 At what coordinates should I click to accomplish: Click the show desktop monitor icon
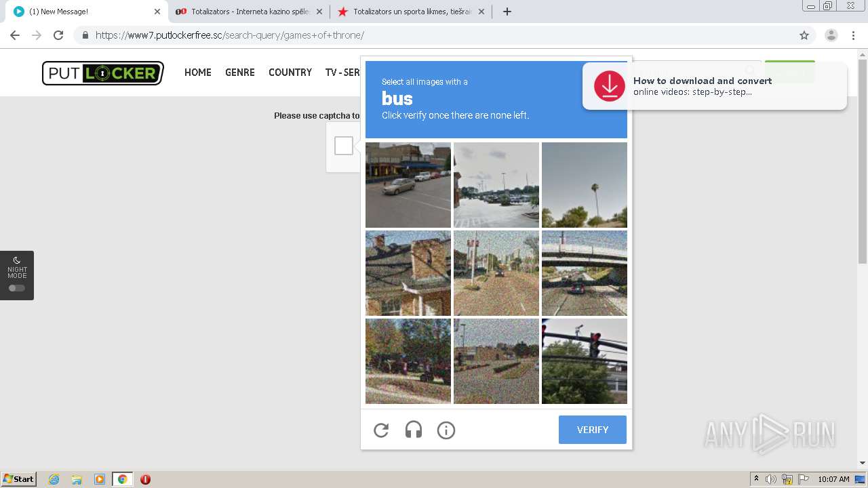860,479
